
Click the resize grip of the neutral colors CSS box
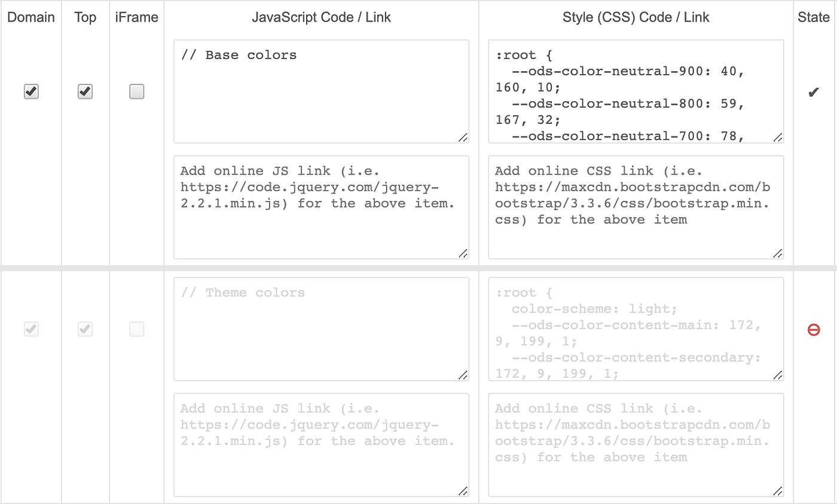(x=778, y=138)
